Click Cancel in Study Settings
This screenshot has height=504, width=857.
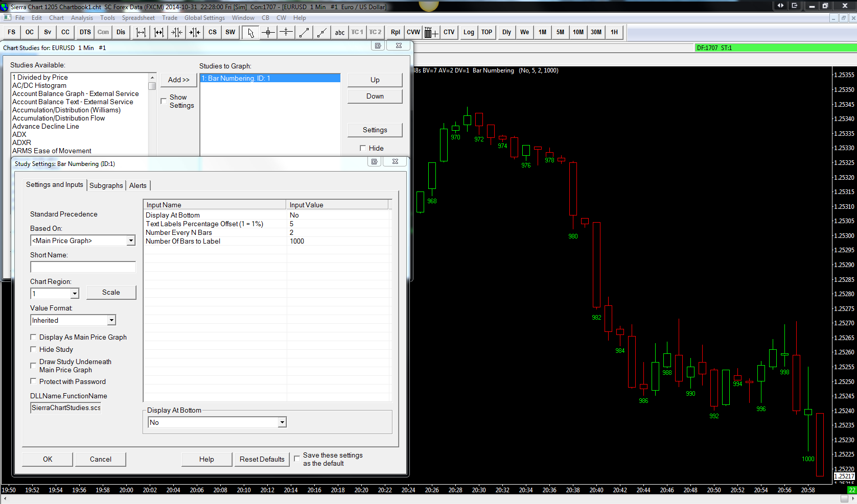click(101, 459)
